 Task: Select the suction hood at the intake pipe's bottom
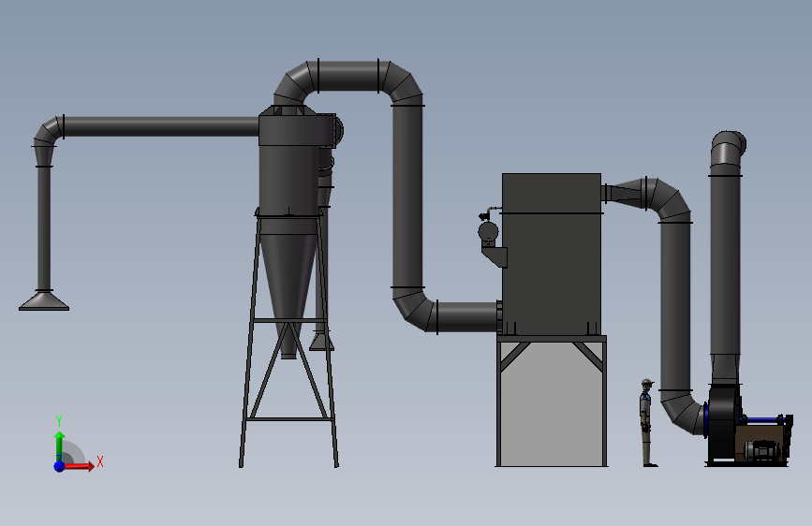[44, 301]
